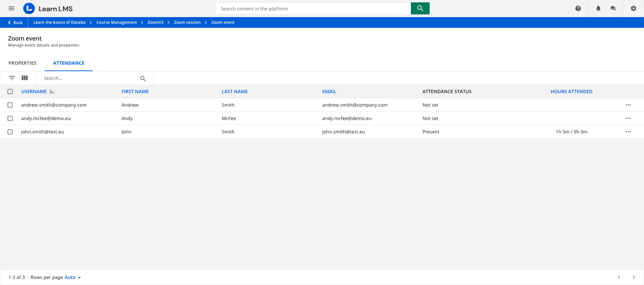Screen dimensions: 644x285
Task: Sort by the Email column
Action: (329, 92)
